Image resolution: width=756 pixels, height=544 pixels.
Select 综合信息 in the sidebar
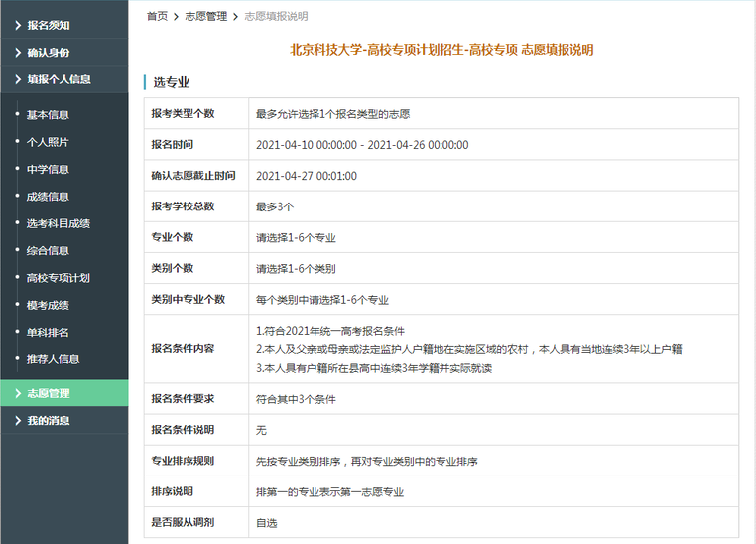48,251
